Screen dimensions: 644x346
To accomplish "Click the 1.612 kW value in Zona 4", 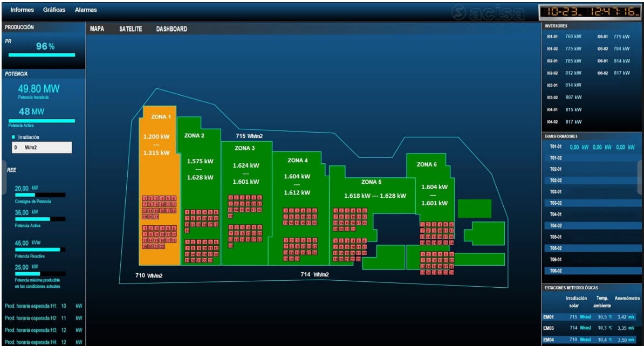I will pyautogui.click(x=297, y=192).
